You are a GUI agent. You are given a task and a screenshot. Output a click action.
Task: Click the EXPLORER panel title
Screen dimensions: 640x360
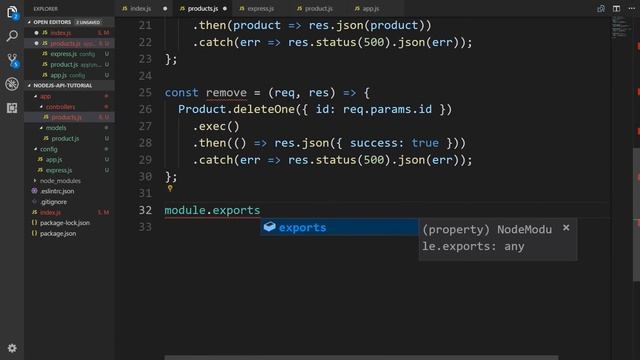pos(45,9)
